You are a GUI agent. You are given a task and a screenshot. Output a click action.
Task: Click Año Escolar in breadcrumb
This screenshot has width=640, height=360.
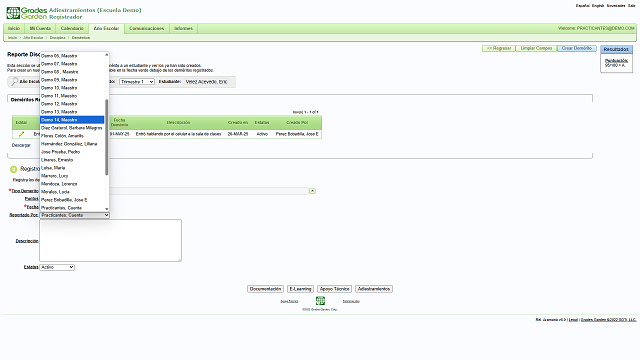tap(33, 38)
